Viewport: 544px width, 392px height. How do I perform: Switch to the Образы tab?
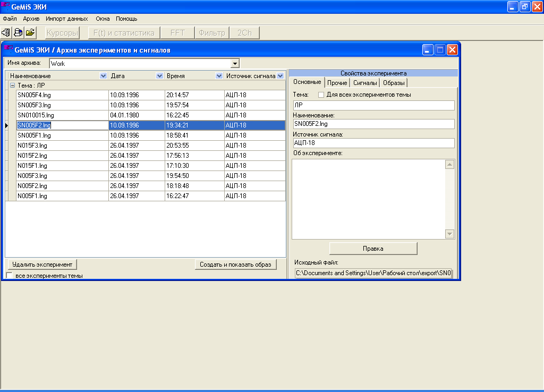tap(394, 83)
